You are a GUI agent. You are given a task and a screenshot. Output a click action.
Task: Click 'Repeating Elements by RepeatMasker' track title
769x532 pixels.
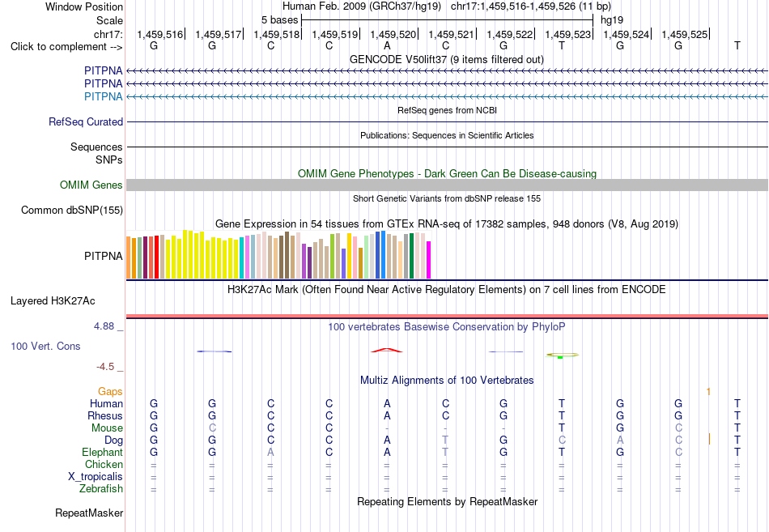pyautogui.click(x=447, y=501)
